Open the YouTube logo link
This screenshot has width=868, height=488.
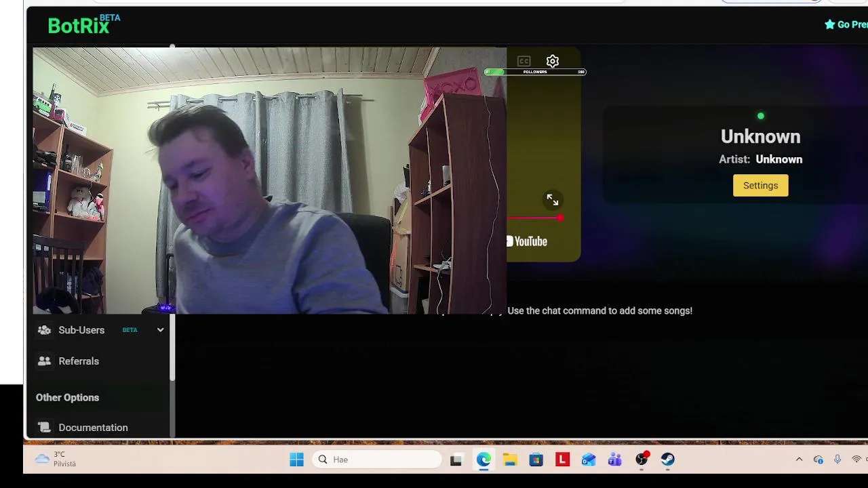[527, 241]
